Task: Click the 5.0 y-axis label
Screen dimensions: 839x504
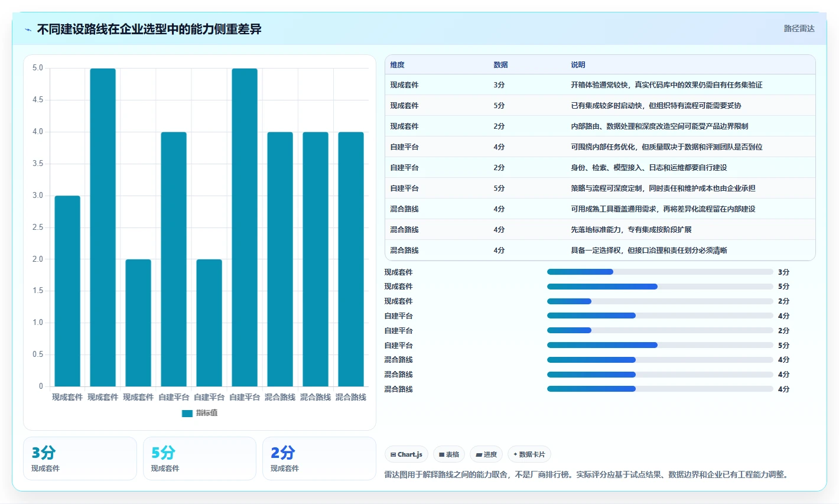Action: (x=38, y=68)
